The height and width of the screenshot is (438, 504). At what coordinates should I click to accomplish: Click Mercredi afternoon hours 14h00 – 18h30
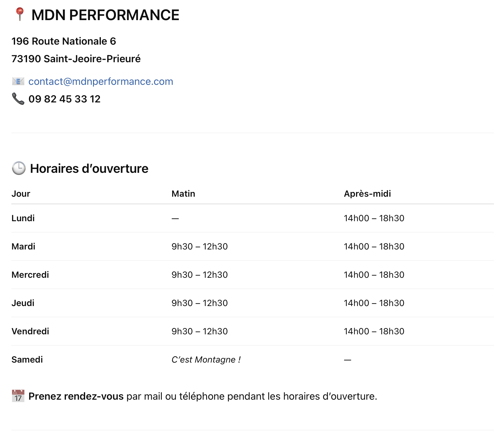(x=374, y=275)
